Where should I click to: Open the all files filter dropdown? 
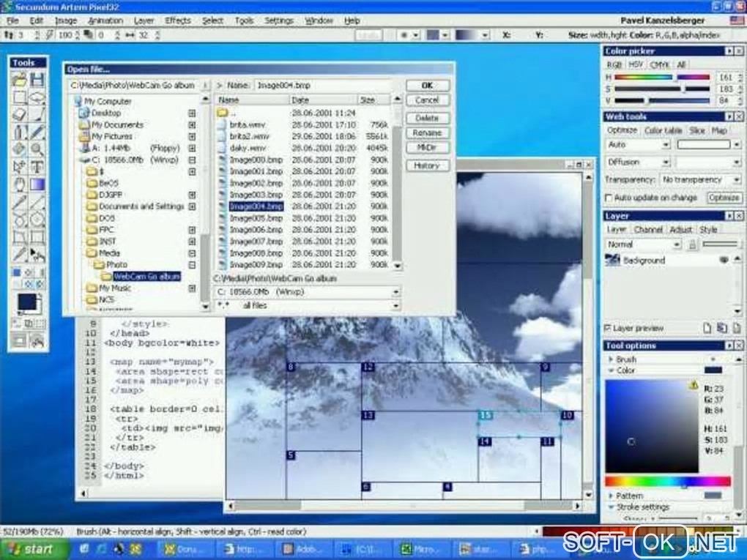click(x=396, y=306)
